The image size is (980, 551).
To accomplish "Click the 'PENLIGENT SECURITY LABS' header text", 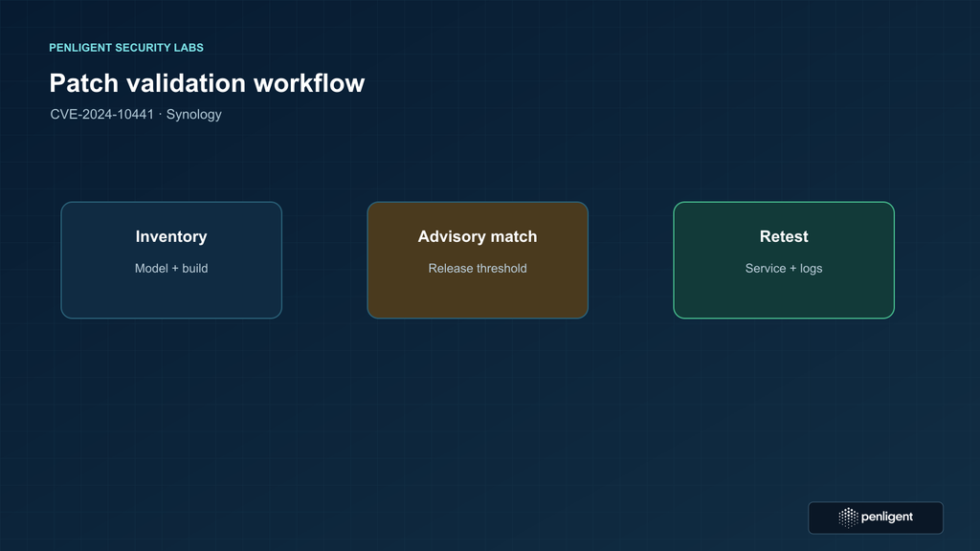I will pyautogui.click(x=126, y=48).
